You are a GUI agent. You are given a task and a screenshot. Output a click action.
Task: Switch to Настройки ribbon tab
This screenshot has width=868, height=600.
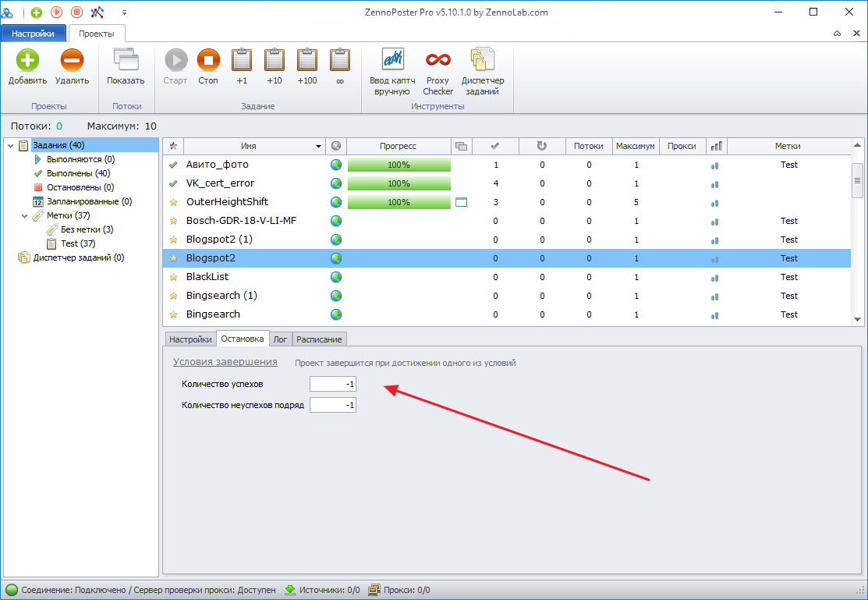[34, 34]
